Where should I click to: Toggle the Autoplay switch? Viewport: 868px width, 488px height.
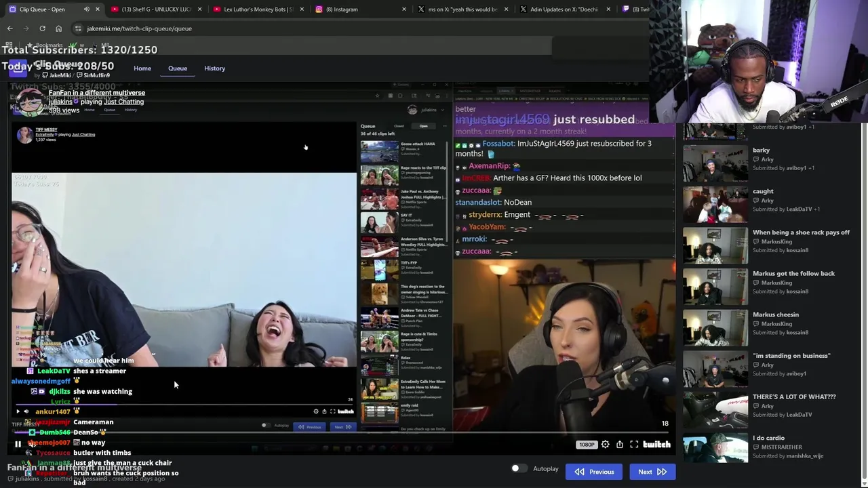pos(519,468)
